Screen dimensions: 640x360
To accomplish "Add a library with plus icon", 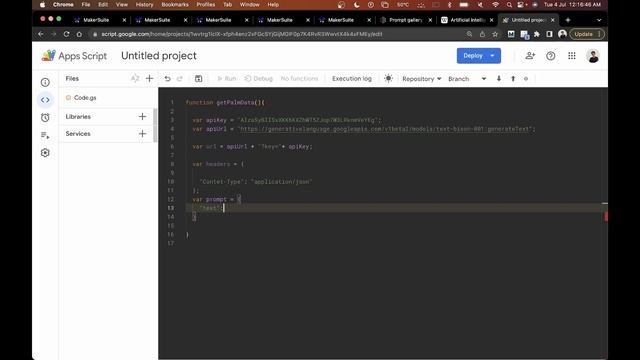I will (142, 117).
